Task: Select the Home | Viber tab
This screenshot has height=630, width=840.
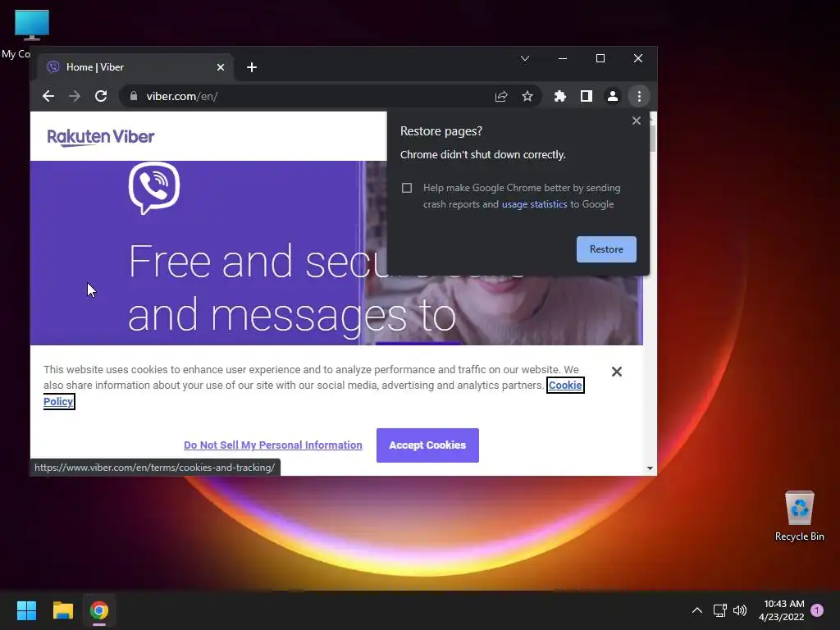Action: point(135,67)
